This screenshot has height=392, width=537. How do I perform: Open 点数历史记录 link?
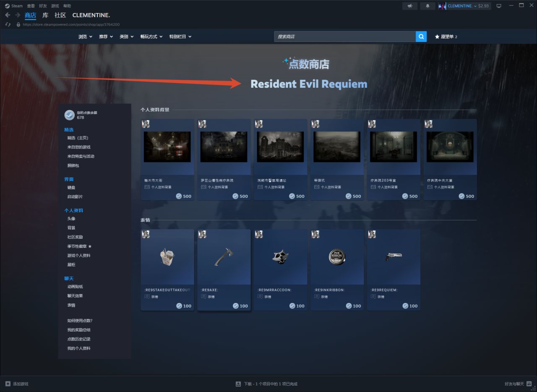tap(79, 339)
